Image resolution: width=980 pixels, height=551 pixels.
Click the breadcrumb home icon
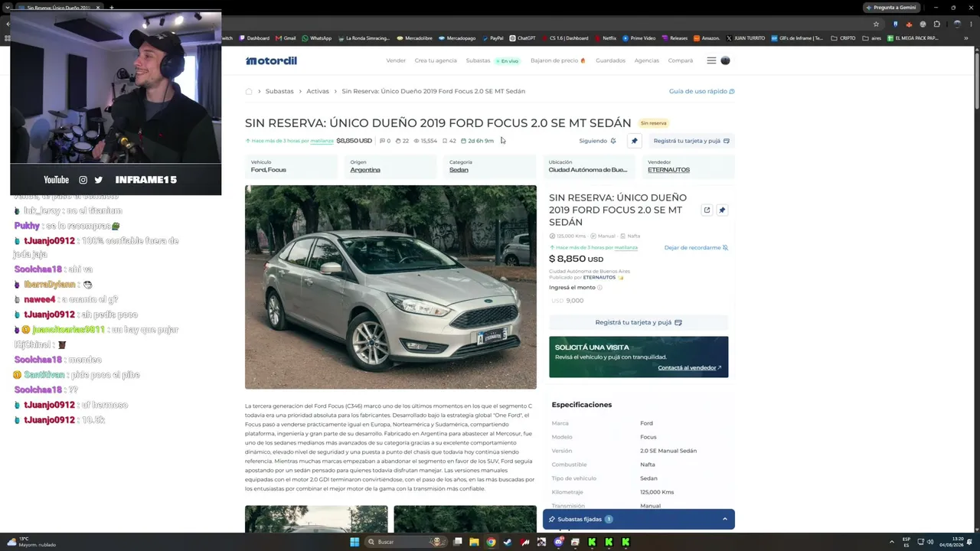click(249, 91)
